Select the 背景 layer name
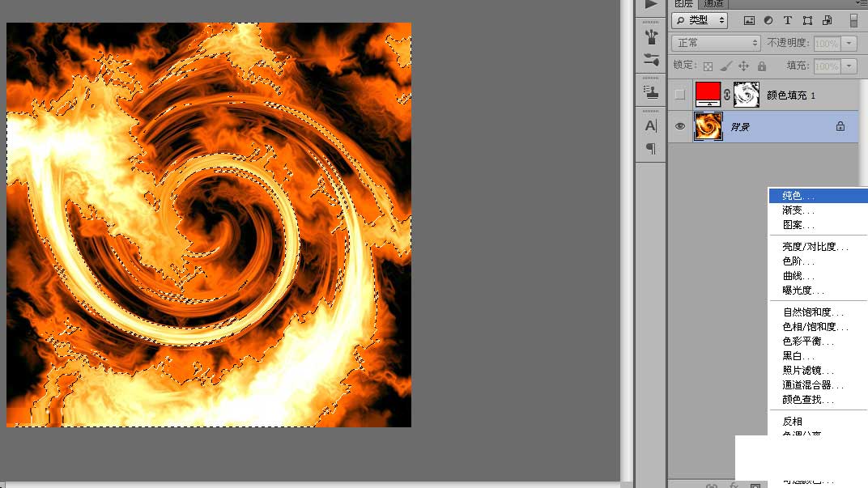 (740, 127)
